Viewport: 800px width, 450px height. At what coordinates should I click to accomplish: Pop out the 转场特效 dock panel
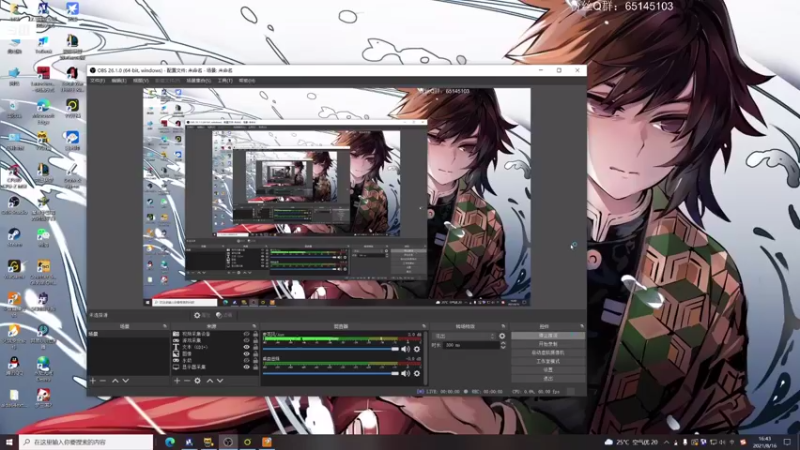[x=503, y=326]
